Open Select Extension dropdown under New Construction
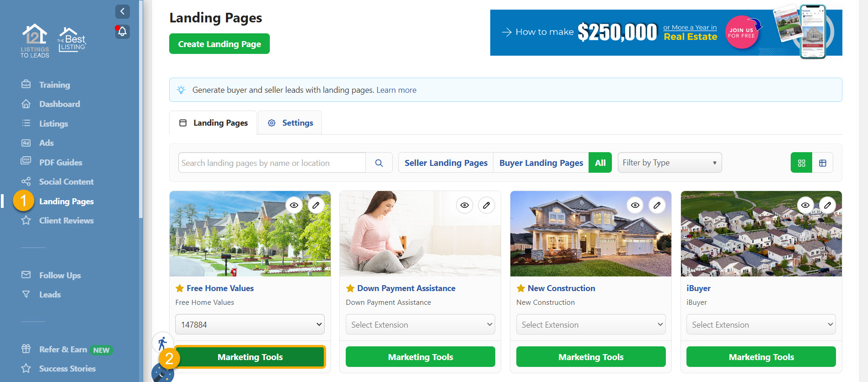The width and height of the screenshot is (868, 382). 591,324
